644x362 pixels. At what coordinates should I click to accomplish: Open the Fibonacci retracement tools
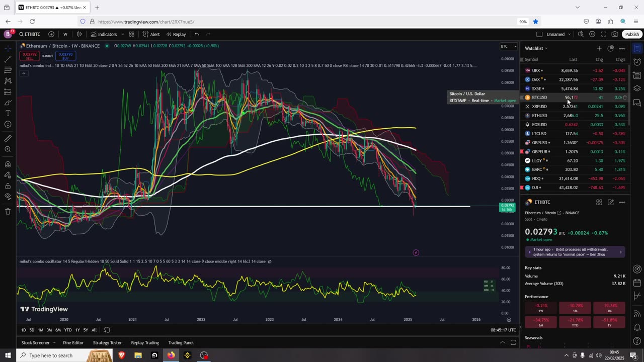point(8,70)
